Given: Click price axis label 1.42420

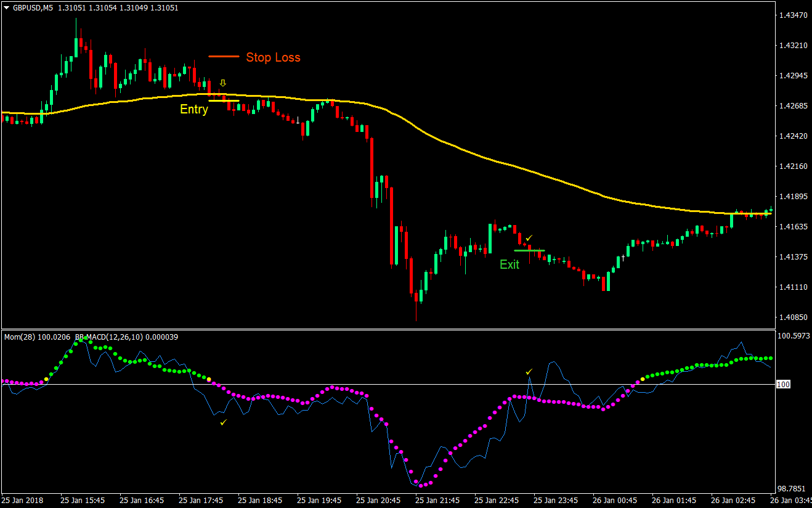Looking at the screenshot, I should click(792, 136).
